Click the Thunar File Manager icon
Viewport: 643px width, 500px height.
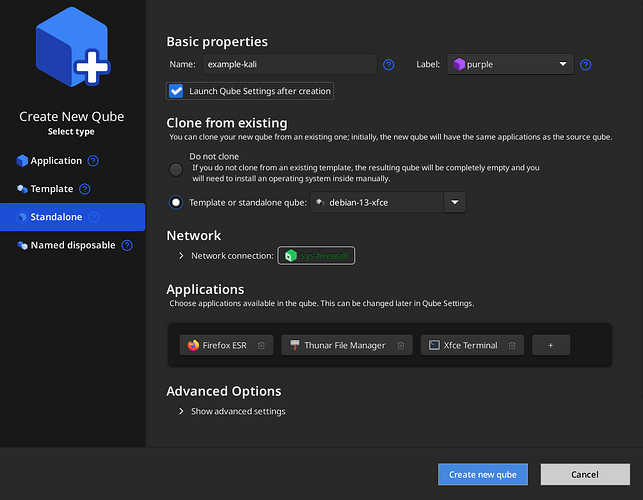tap(294, 345)
